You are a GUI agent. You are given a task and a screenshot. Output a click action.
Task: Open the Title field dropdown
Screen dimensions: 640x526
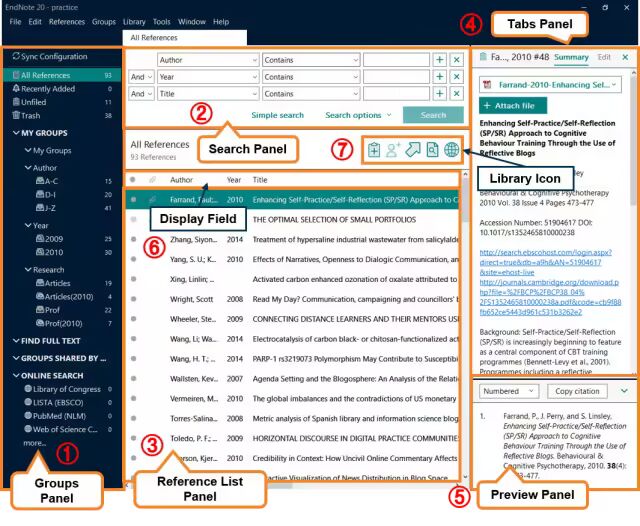tap(208, 93)
